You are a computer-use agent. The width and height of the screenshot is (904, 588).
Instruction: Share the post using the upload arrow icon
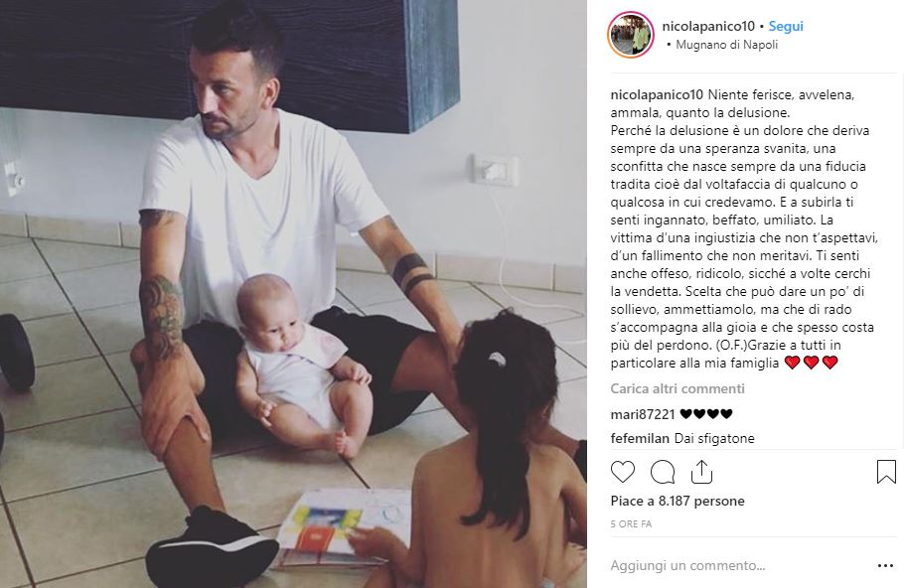click(x=701, y=472)
